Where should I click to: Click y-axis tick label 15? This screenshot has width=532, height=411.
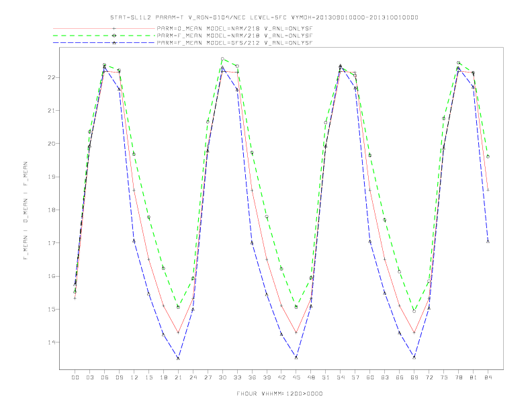point(52,310)
